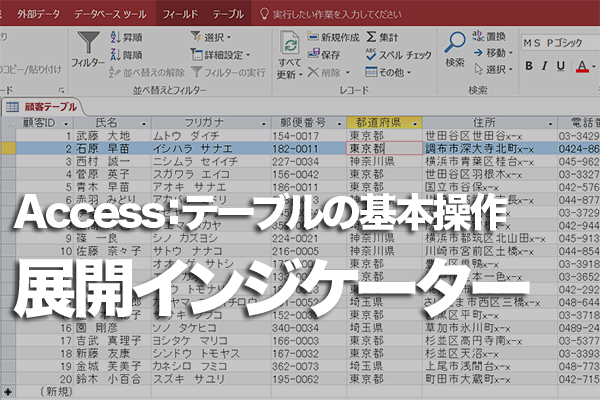
Task: Open the 選択 filter dropdown
Action: 211,37
